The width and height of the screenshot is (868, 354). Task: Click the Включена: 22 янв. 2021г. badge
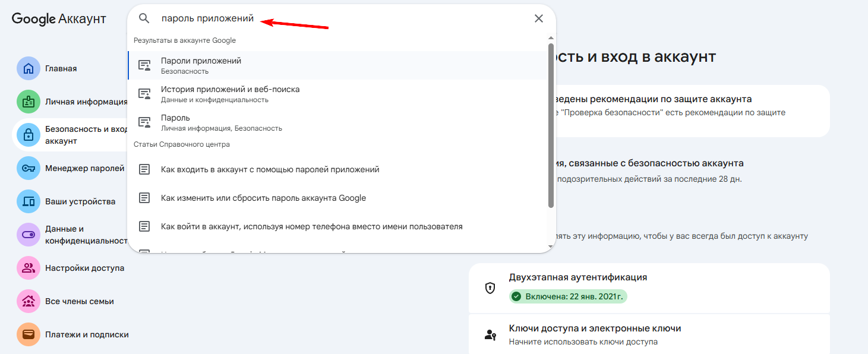567,296
